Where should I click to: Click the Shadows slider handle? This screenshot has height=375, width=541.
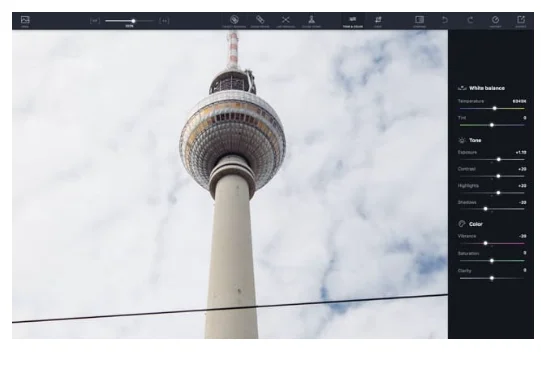point(485,209)
